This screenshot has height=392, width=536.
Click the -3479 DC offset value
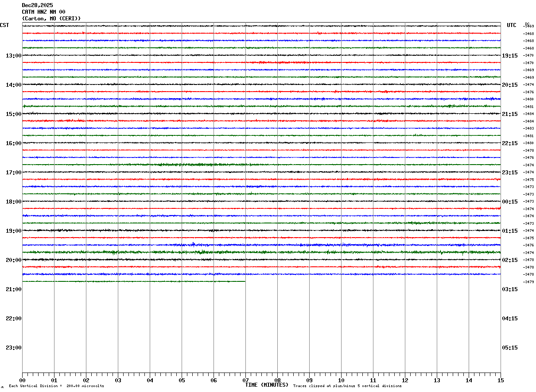click(529, 282)
